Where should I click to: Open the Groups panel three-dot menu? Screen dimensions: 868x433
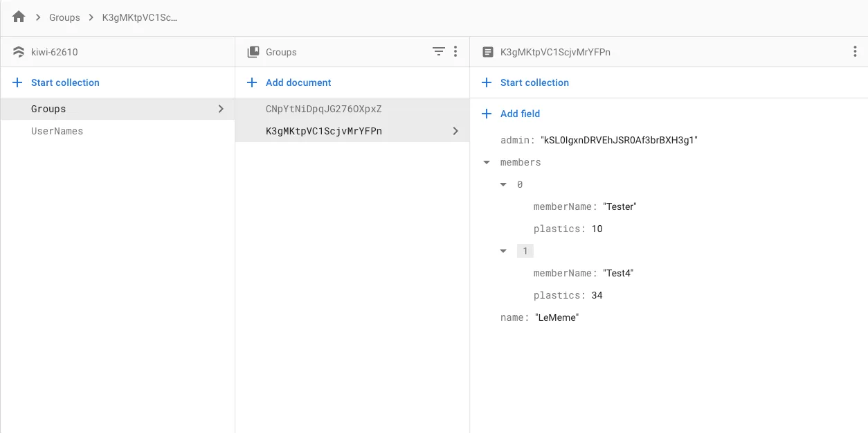click(455, 51)
